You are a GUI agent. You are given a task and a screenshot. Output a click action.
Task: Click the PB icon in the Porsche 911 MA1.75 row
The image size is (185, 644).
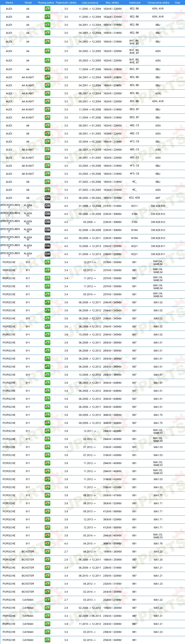pyautogui.click(x=48, y=495)
